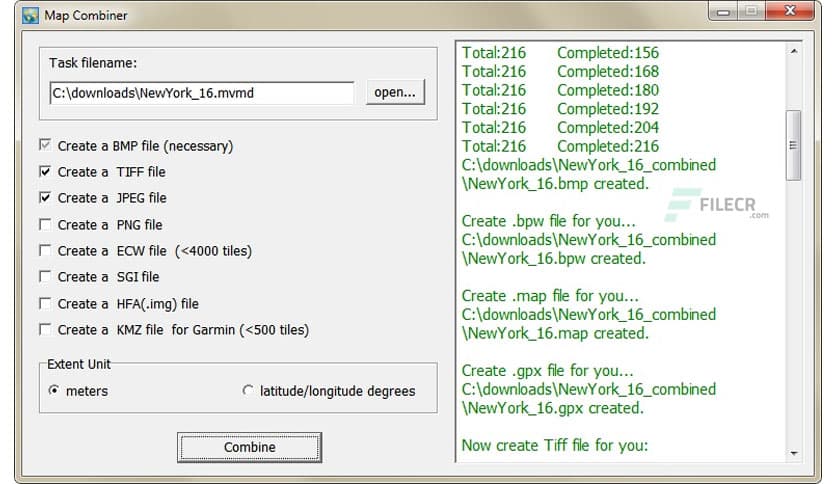Image resolution: width=836 pixels, height=484 pixels.
Task: Click the 'Completed:180' log line
Action: point(608,90)
